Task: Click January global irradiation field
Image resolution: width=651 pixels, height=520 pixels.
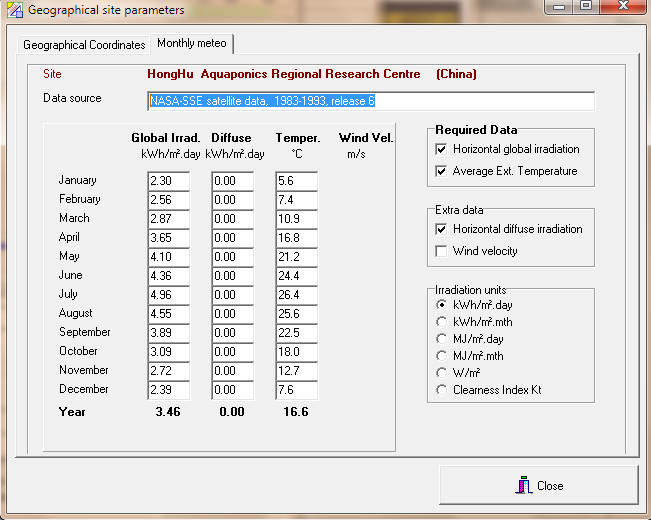Action: tap(168, 181)
